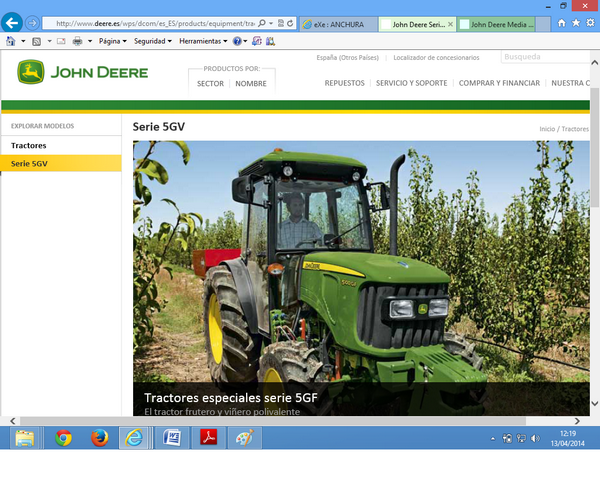Open File Explorer from the taskbar
Viewport: 600px width, 500px height.
click(x=24, y=438)
